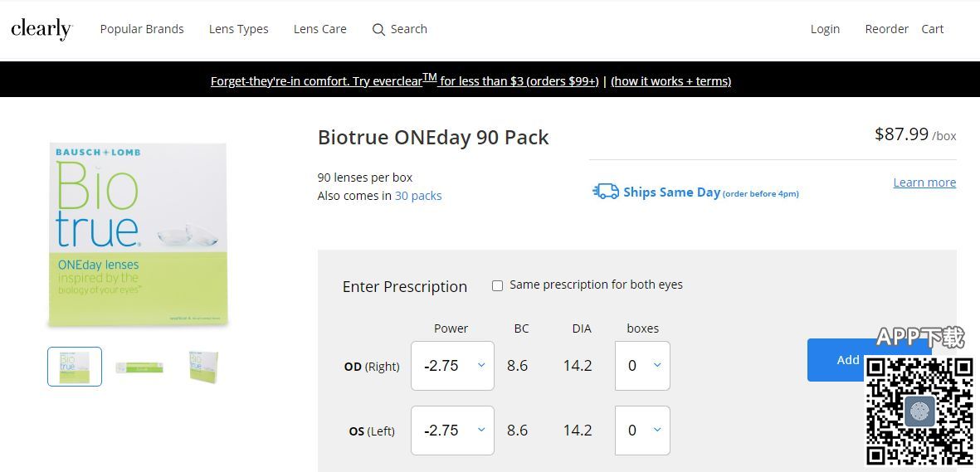
Task: Click the blue Add button
Action: click(836, 360)
